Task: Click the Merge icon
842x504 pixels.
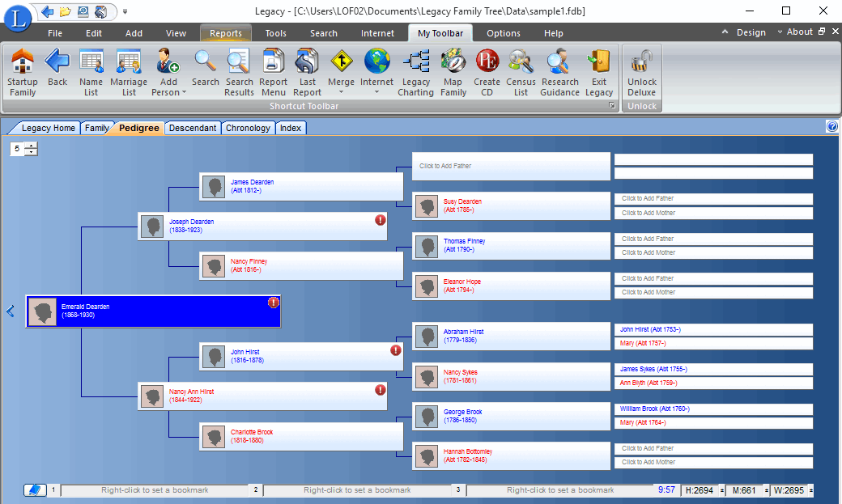Action: tap(342, 61)
